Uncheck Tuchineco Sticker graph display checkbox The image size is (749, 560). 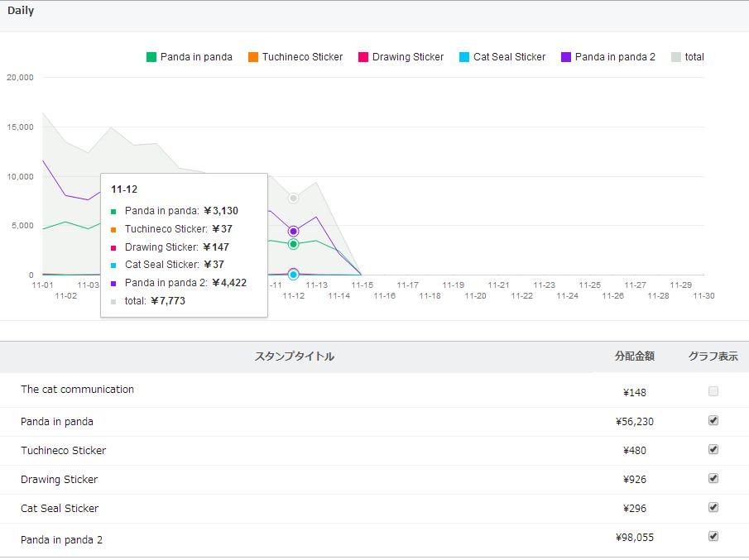pyautogui.click(x=713, y=449)
